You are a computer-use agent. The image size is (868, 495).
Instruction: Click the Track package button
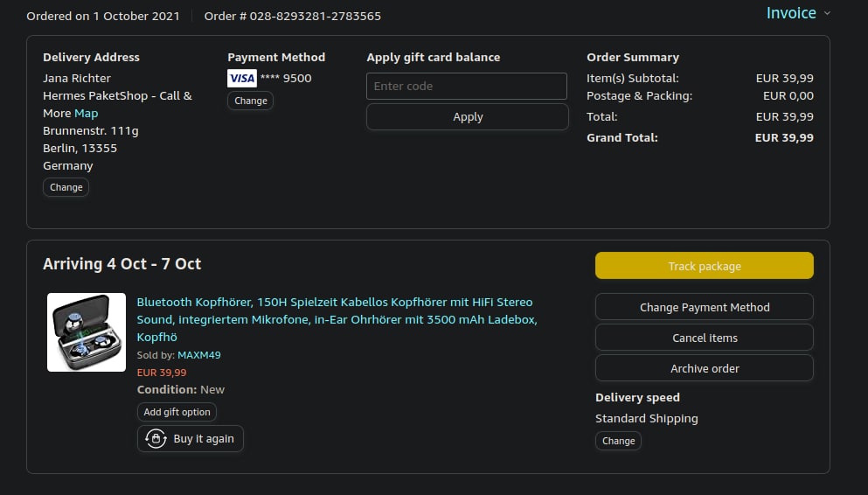(x=705, y=266)
